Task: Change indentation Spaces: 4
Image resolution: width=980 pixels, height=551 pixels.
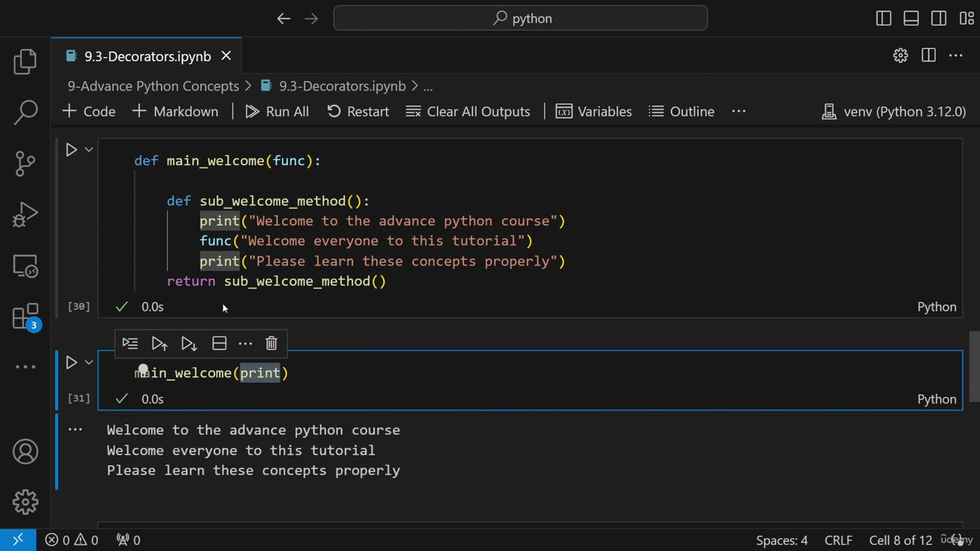Action: click(782, 540)
